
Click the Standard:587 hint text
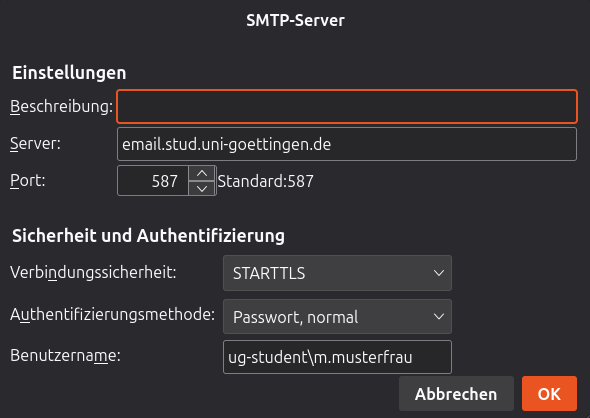coord(265,181)
